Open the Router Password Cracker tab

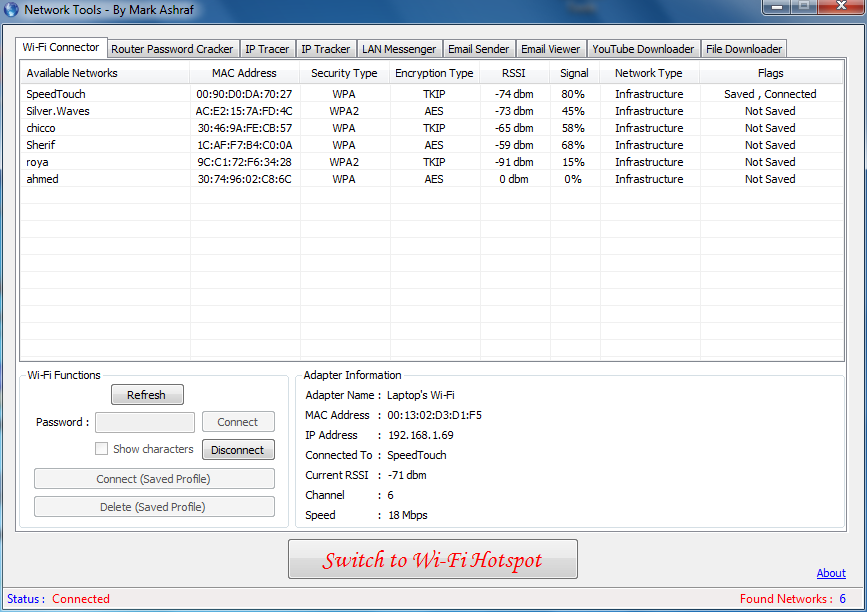(x=172, y=49)
